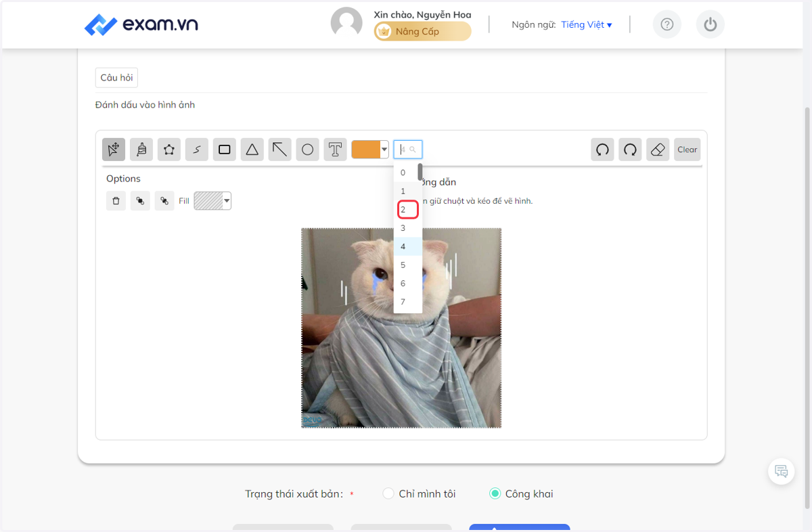Select the text tool

coord(336,150)
